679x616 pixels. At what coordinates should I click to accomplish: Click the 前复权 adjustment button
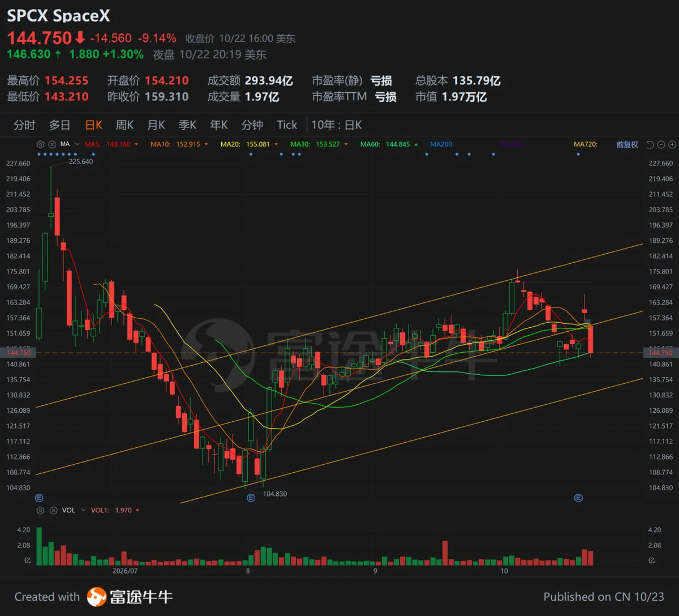pyautogui.click(x=627, y=144)
